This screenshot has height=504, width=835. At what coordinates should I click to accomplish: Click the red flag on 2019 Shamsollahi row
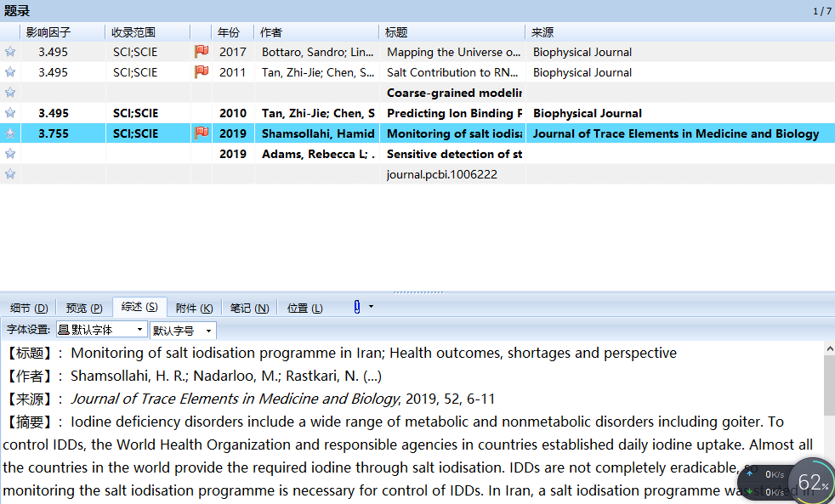pos(202,133)
